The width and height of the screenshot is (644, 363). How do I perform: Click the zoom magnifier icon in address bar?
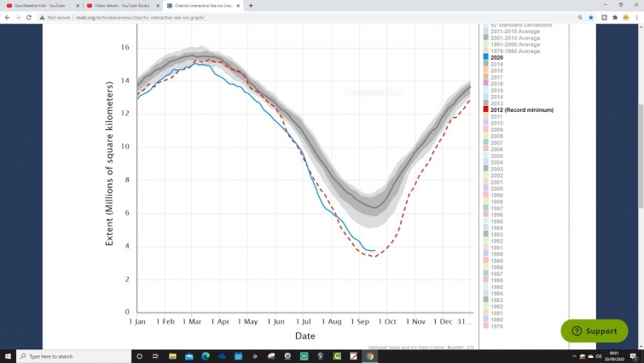tap(579, 17)
